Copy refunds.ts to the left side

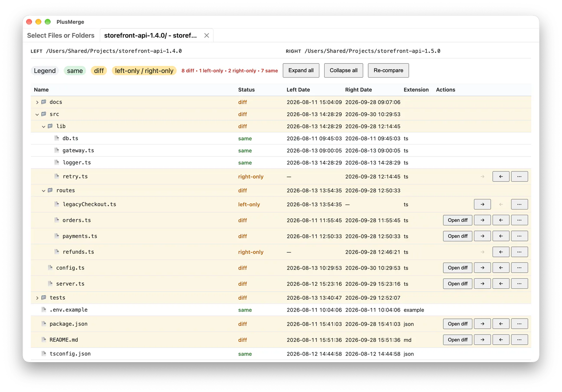(501, 252)
